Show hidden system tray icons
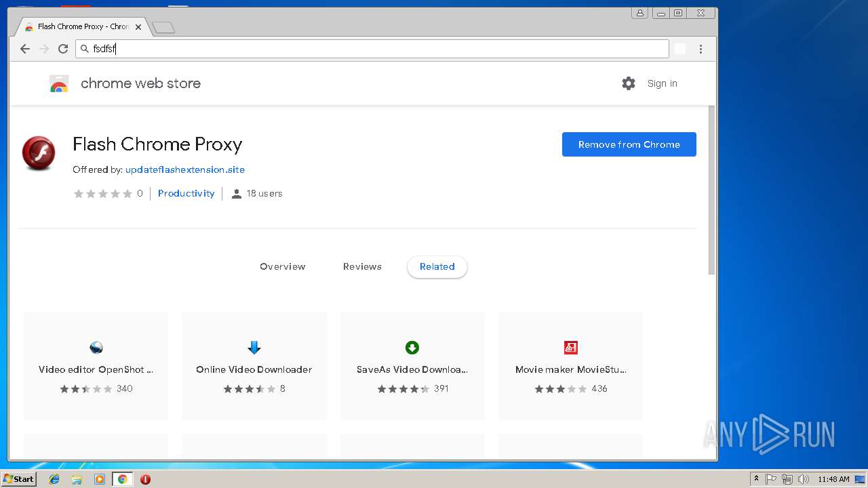 click(756, 479)
